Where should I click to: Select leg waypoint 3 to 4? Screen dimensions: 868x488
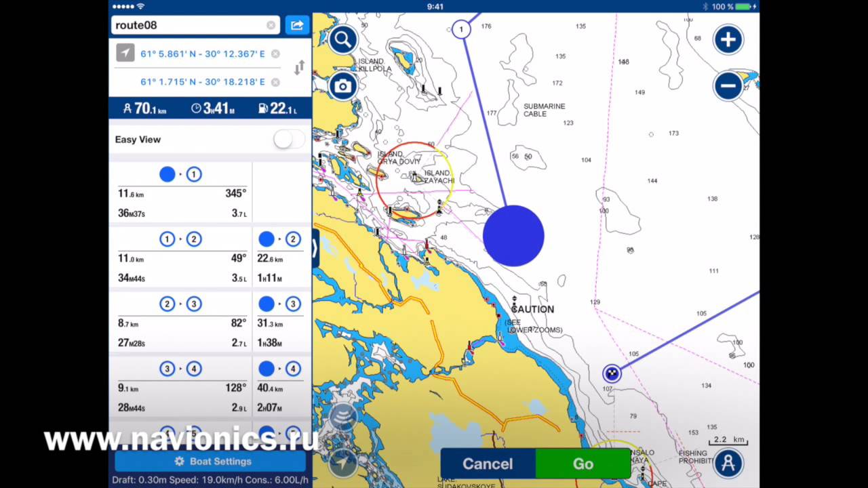click(180, 387)
